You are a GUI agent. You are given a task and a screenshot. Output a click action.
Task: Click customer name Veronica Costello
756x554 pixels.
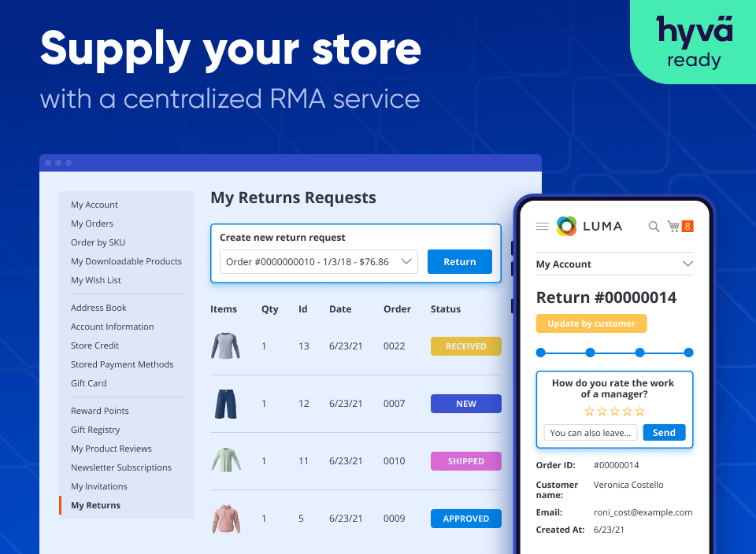click(x=628, y=485)
